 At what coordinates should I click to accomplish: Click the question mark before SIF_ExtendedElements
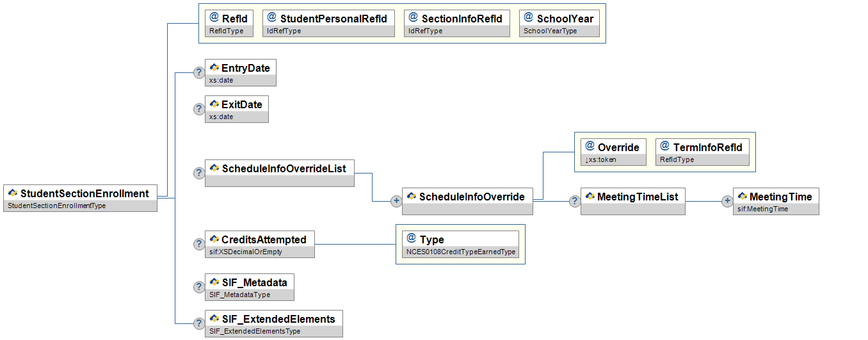click(199, 324)
